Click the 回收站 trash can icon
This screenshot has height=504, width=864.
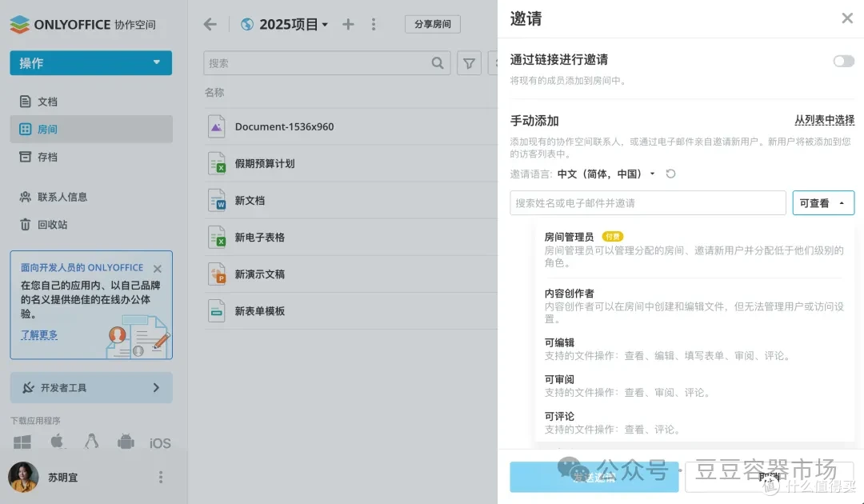pyautogui.click(x=25, y=224)
